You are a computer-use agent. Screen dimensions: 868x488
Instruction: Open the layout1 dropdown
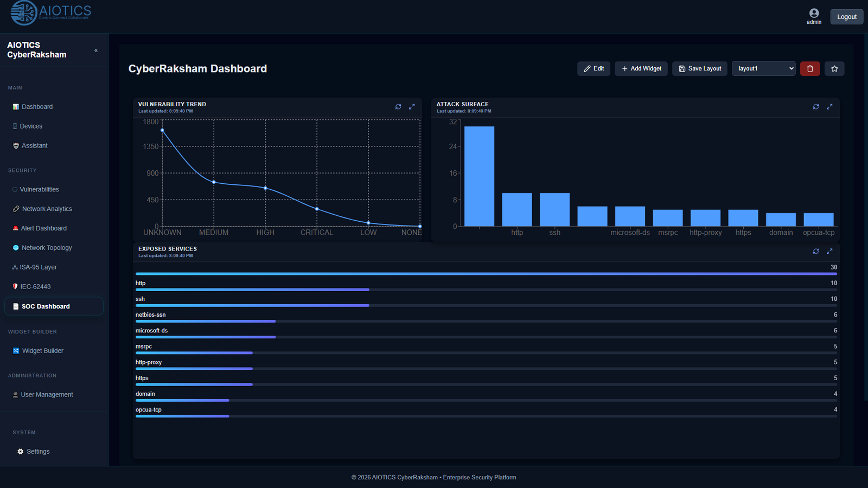[x=764, y=69]
